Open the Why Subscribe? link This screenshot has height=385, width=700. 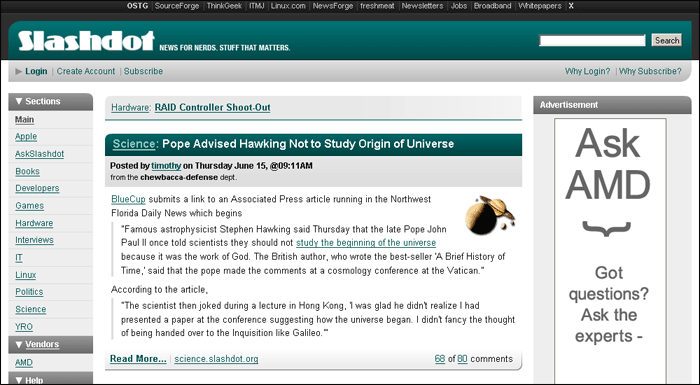650,71
